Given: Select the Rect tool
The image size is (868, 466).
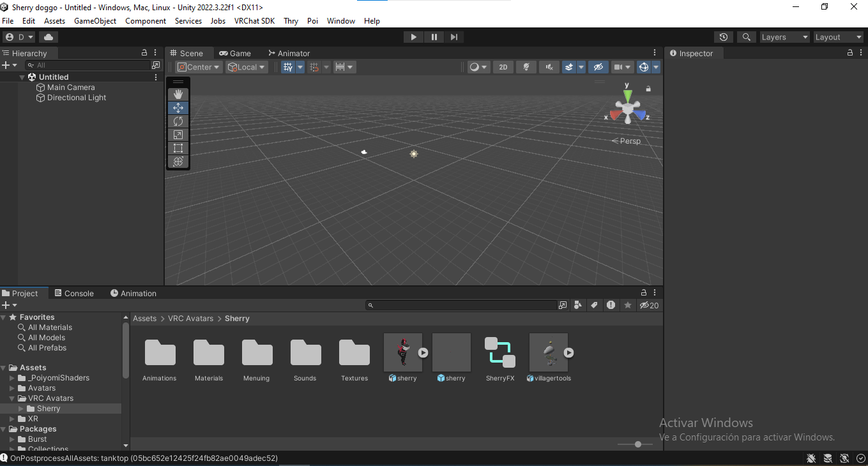Looking at the screenshot, I should [x=178, y=148].
